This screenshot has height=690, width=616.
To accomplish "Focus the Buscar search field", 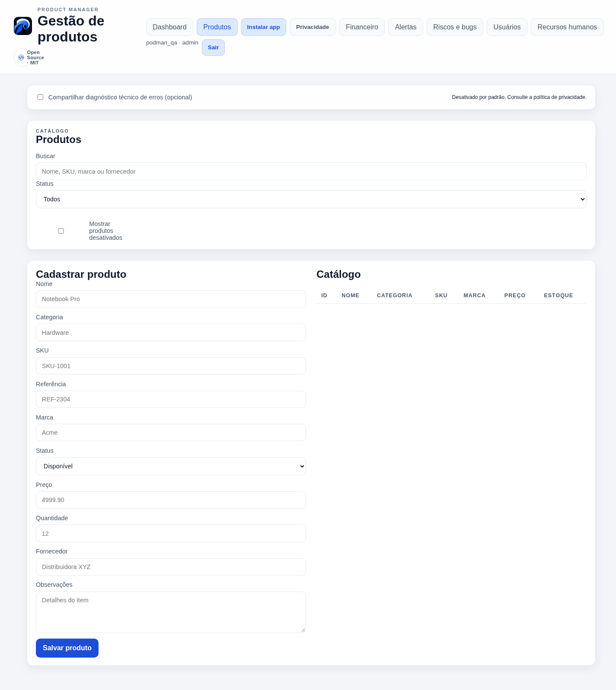I will point(311,172).
